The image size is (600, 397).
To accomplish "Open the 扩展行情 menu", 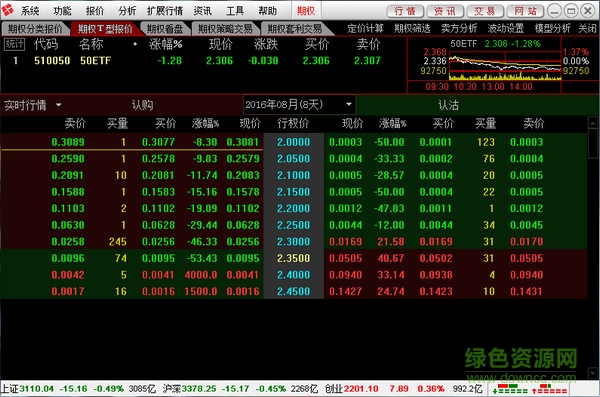I will (165, 11).
